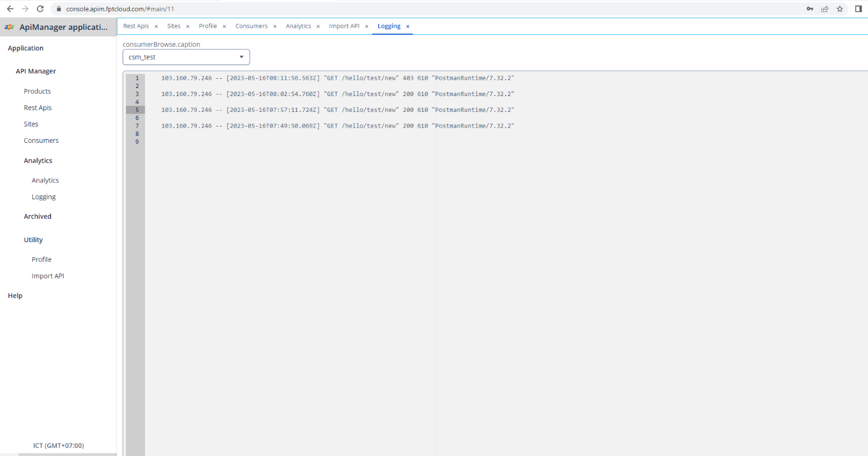This screenshot has width=868, height=456.
Task: Close the Logging tab
Action: [408, 27]
